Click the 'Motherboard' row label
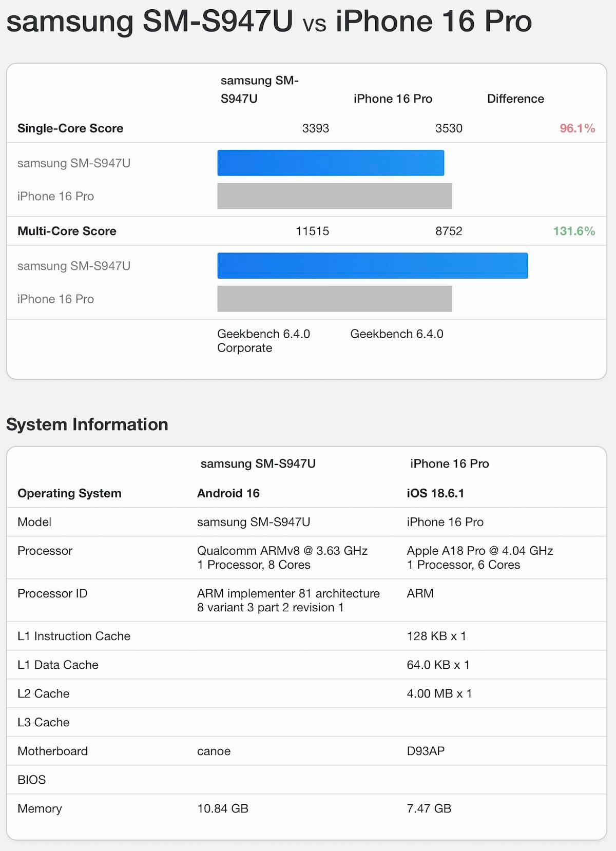 tap(52, 751)
